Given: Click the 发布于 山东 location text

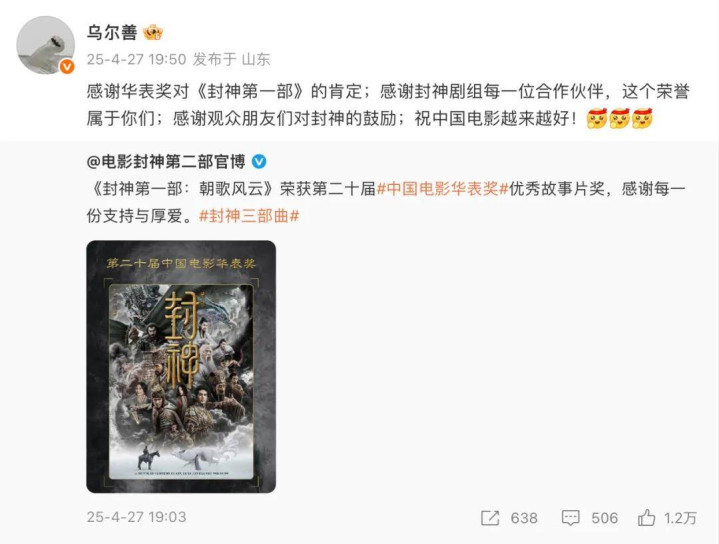Looking at the screenshot, I should [x=232, y=59].
